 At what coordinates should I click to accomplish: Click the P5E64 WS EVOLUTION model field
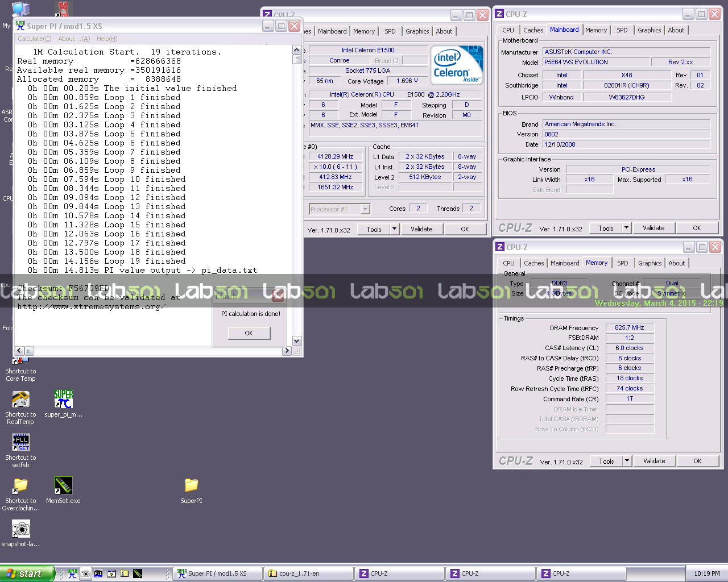click(595, 62)
